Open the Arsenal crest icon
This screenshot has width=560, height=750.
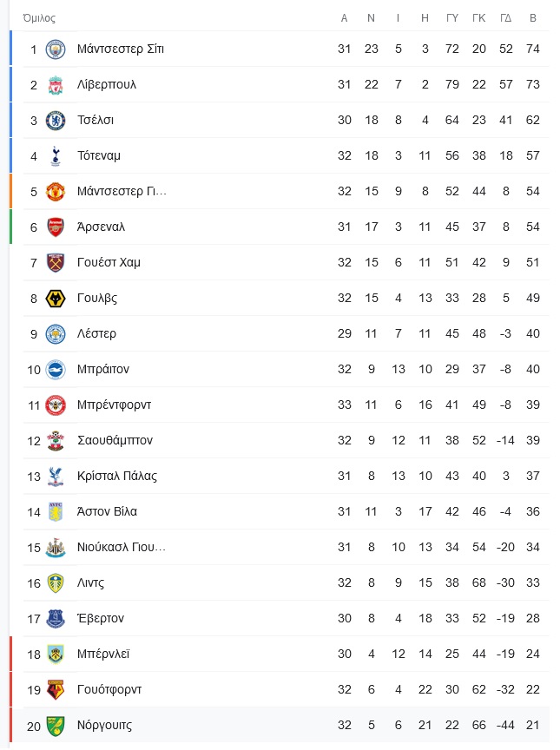coord(56,227)
